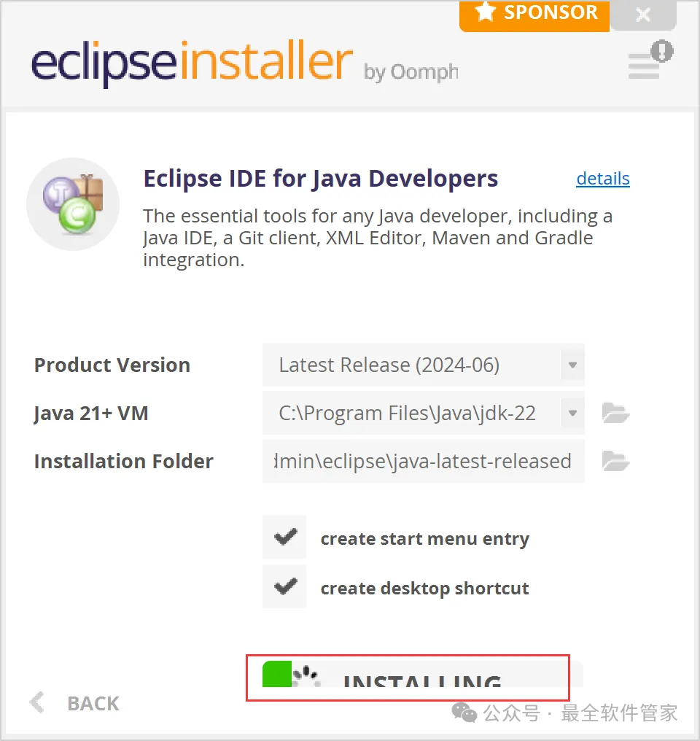Toggle create start menu entry checkbox

(x=284, y=538)
